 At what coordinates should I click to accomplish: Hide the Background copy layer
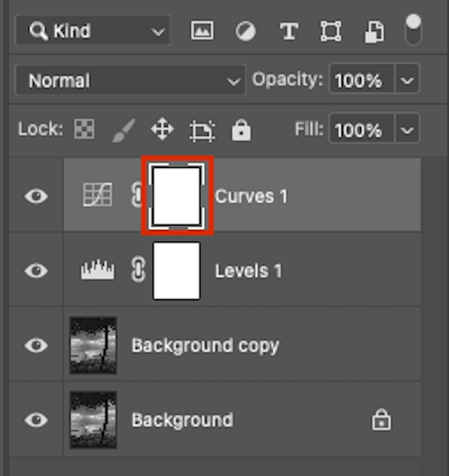(37, 345)
